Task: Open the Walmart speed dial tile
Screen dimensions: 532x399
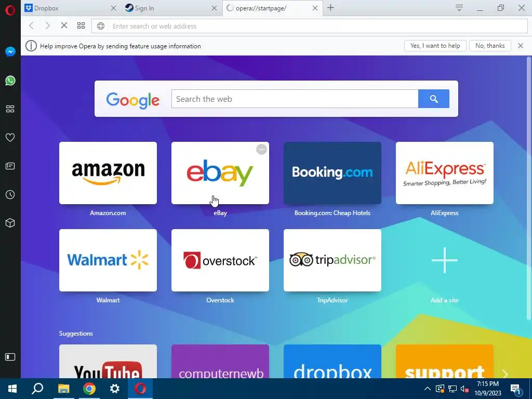Action: click(108, 260)
